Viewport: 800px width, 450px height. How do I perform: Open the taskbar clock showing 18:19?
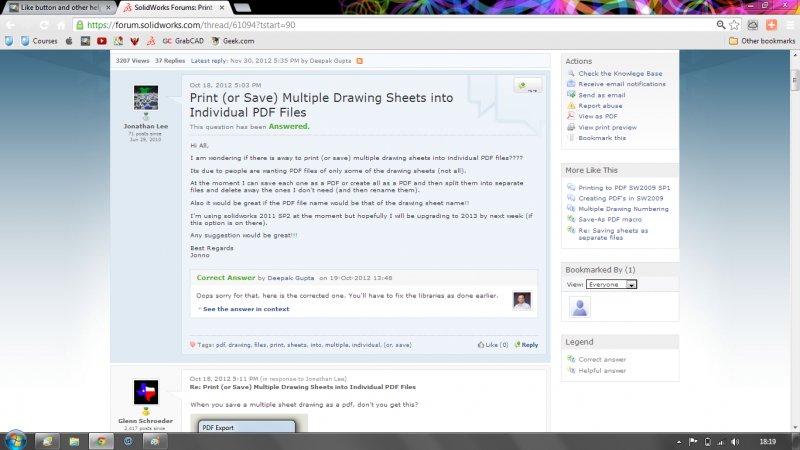tap(767, 442)
